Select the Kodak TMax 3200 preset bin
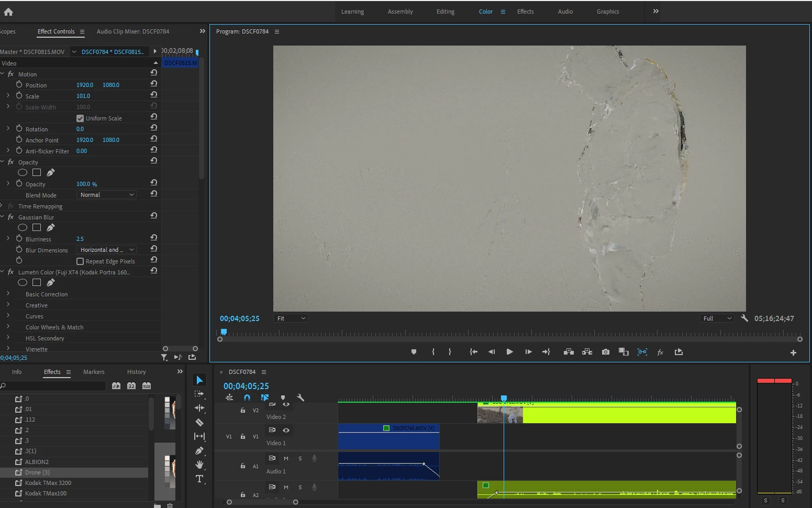812x508 pixels. point(48,483)
